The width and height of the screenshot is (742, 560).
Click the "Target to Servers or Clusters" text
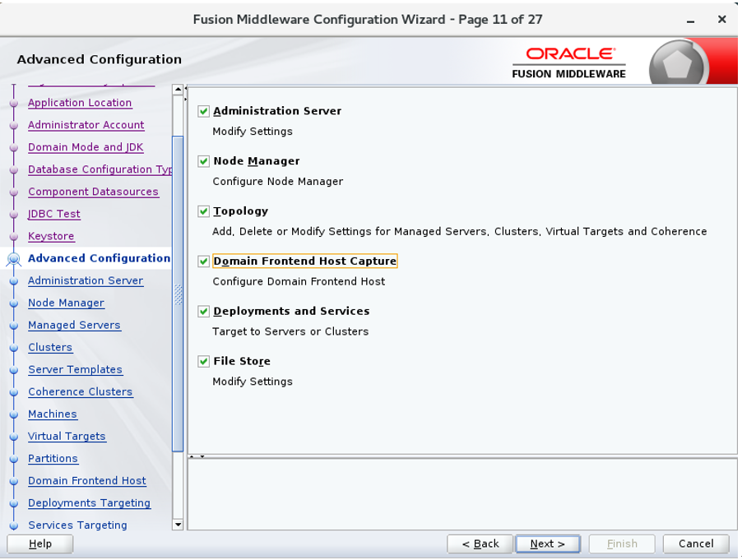click(290, 332)
